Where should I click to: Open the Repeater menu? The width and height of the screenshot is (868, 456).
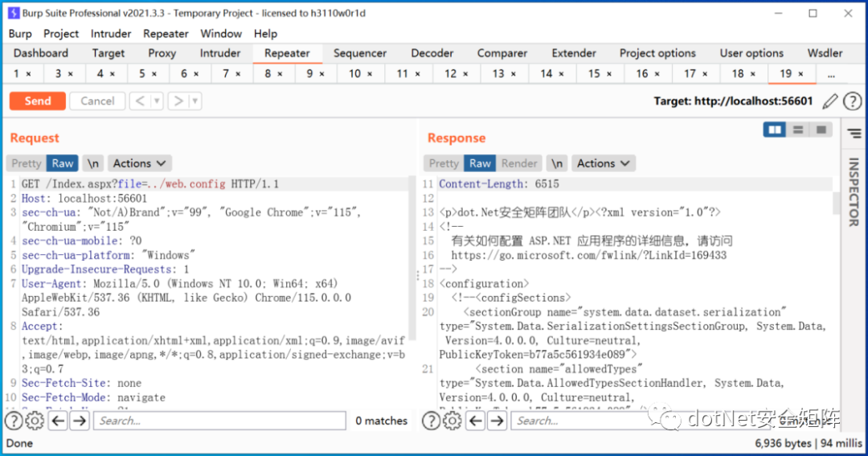click(166, 34)
